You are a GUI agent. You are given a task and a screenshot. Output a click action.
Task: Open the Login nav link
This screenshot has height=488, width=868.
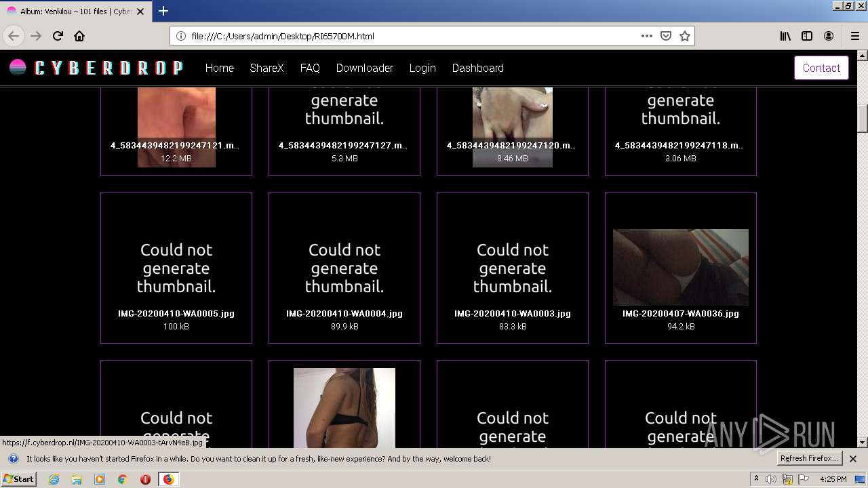[422, 68]
